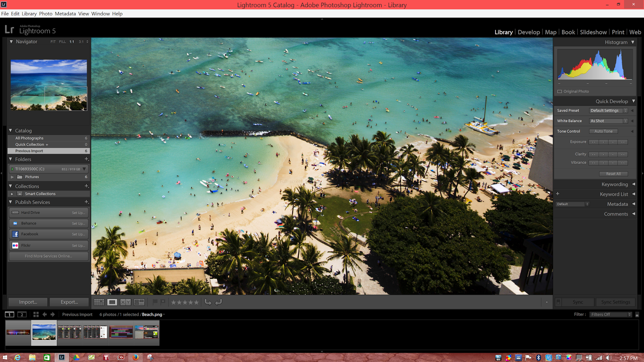Rotate photo clockwise in the toolbar

219,302
